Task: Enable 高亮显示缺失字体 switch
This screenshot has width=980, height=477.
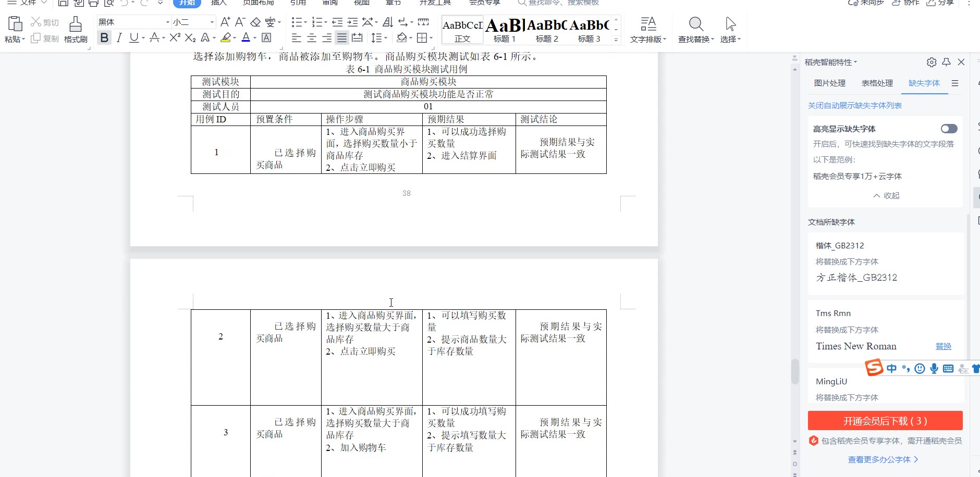Action: 949,129
